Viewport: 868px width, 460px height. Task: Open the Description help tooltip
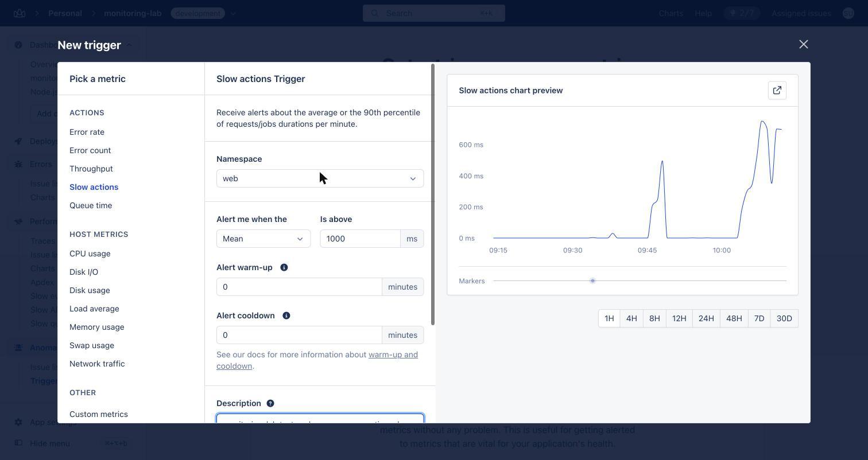click(270, 403)
